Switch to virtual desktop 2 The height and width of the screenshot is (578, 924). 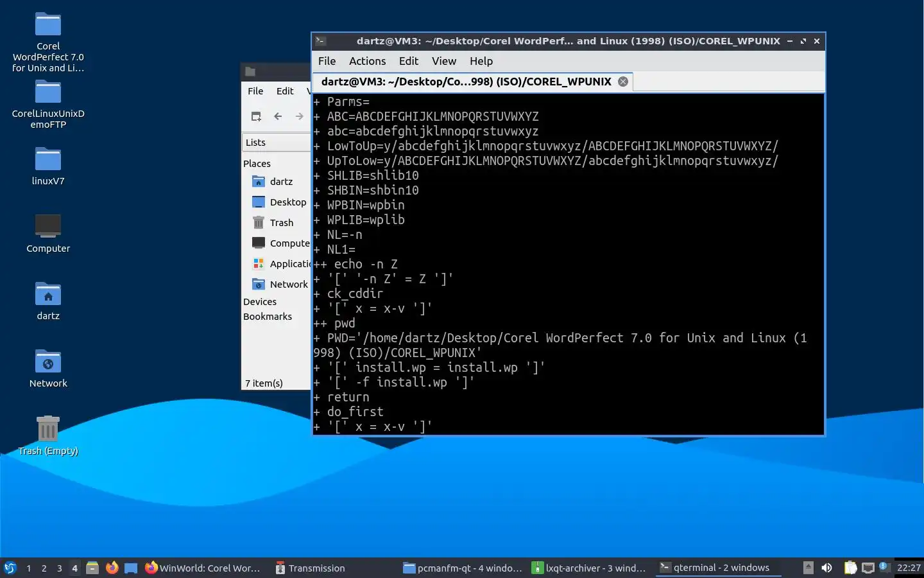[44, 568]
